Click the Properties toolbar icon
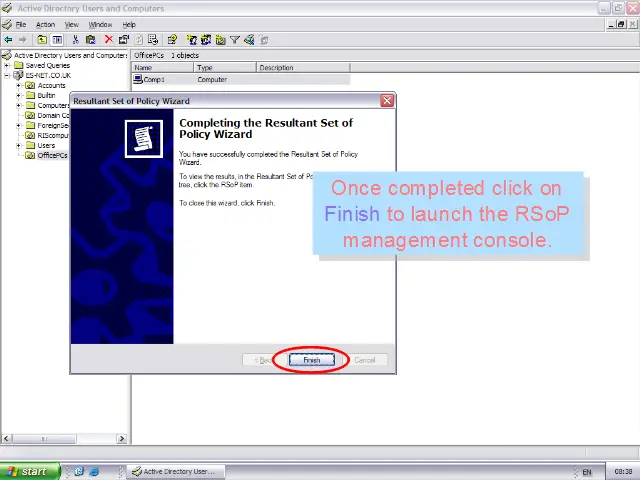Screen dimensions: 640x480 pos(124,40)
